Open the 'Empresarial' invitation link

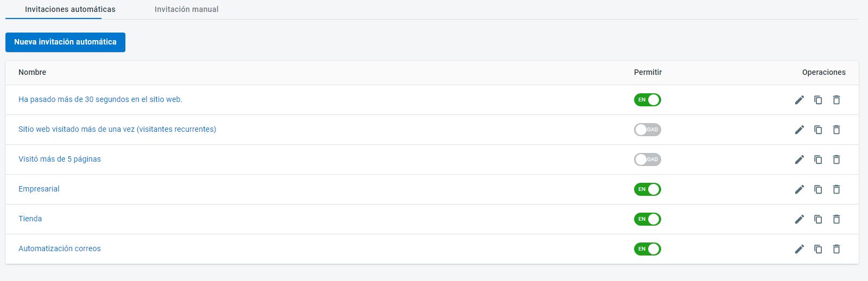click(x=39, y=189)
